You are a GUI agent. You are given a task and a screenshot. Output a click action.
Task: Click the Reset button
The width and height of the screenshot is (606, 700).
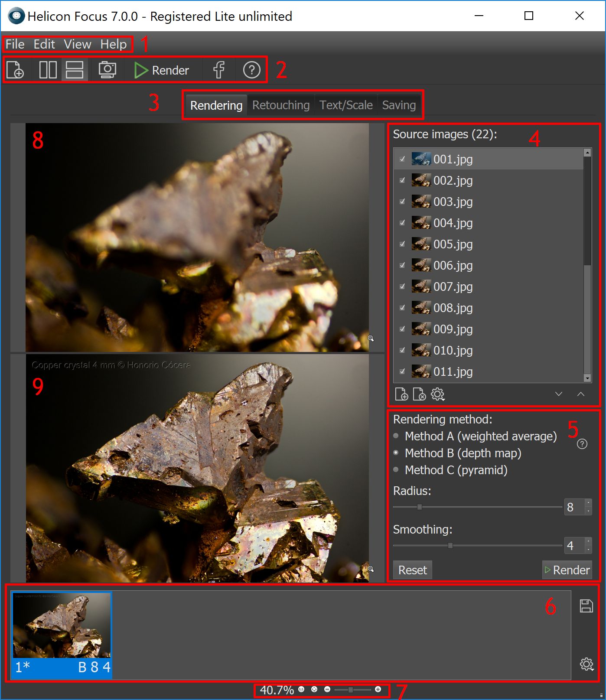tap(412, 570)
